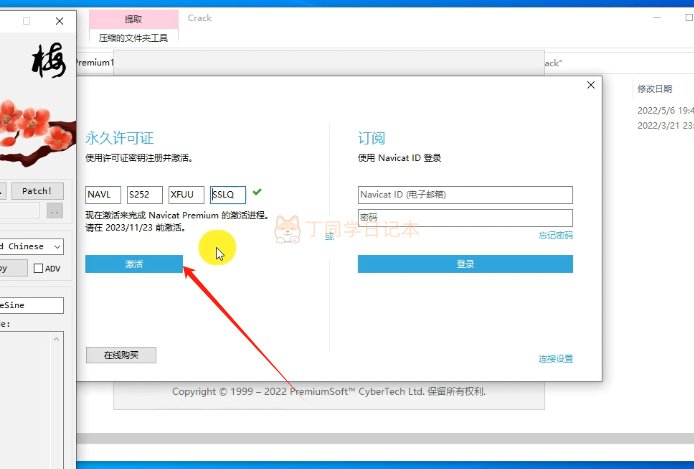Click the 修改日期 column header in Explorer
Screen dimensions: 694x469
point(655,89)
